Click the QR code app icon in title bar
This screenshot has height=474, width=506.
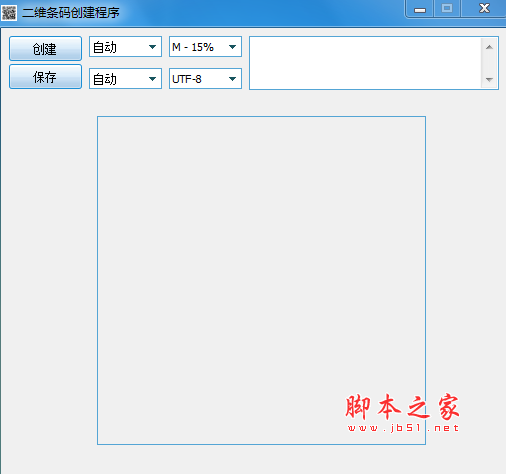[9, 13]
